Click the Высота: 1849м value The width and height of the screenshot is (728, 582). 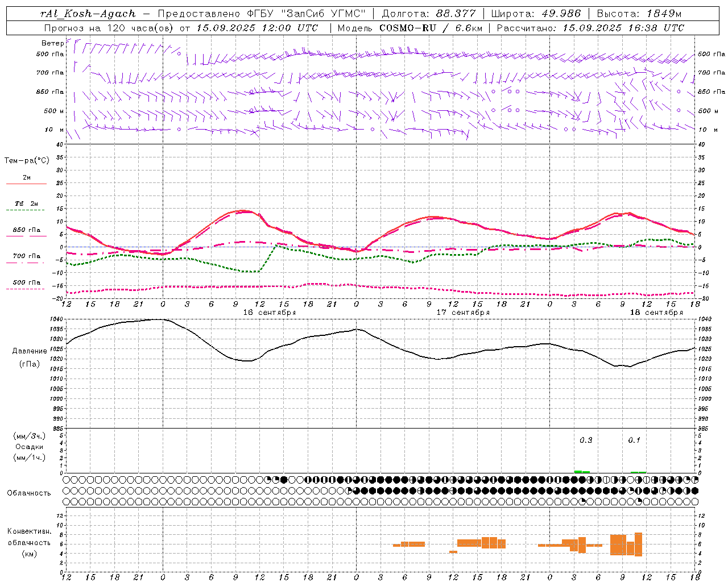pyautogui.click(x=639, y=14)
